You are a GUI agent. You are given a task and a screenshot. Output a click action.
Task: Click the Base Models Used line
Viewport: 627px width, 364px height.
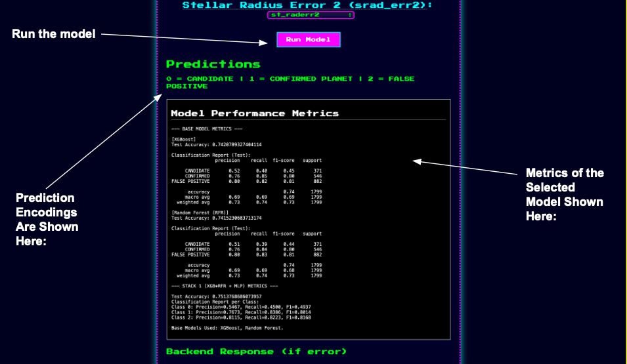click(x=227, y=328)
